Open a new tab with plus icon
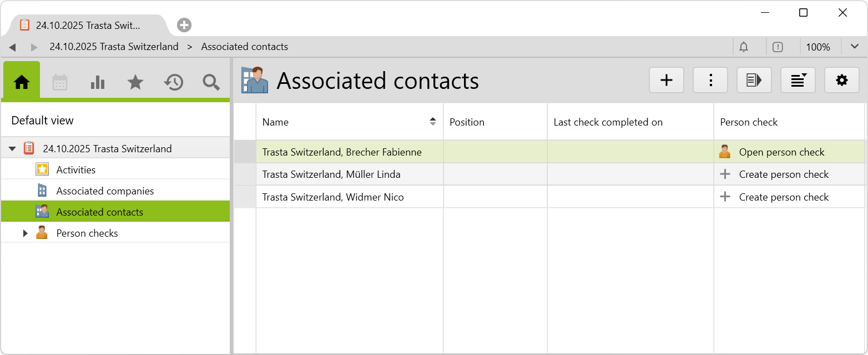Screen dimensions: 868x355 point(184,25)
